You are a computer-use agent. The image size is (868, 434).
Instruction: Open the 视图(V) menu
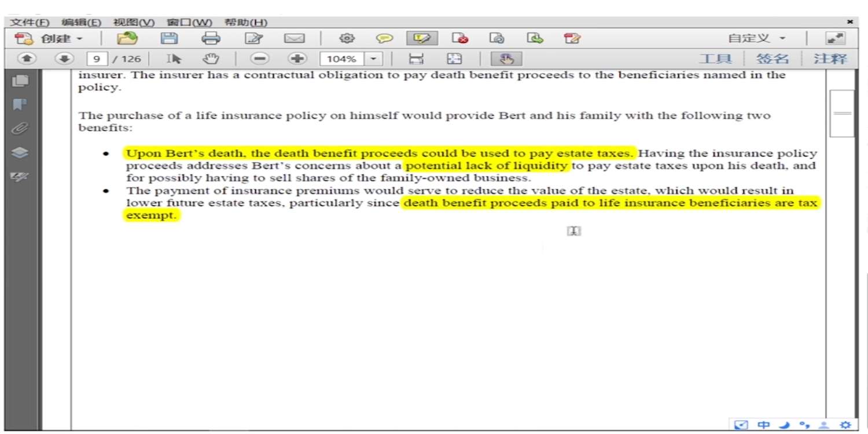[134, 23]
